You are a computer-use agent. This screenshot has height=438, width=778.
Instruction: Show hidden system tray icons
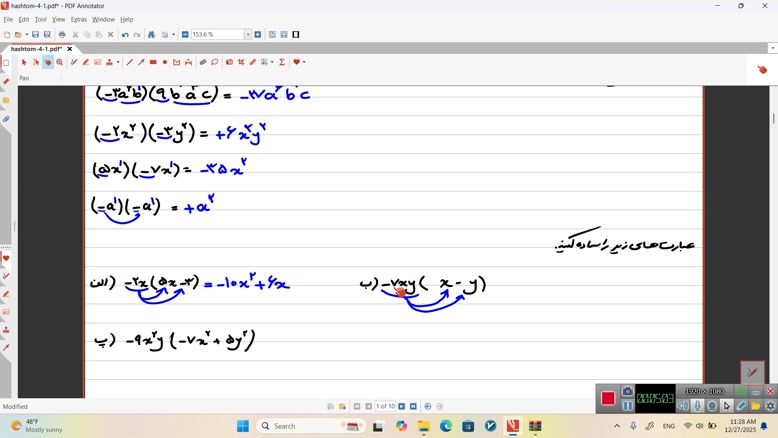tap(616, 426)
